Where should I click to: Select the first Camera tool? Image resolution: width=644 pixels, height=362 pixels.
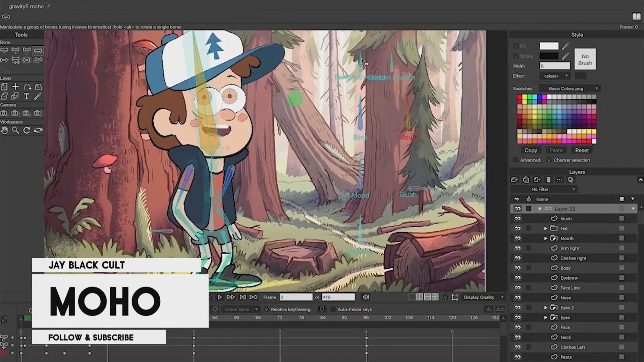pos(4,113)
